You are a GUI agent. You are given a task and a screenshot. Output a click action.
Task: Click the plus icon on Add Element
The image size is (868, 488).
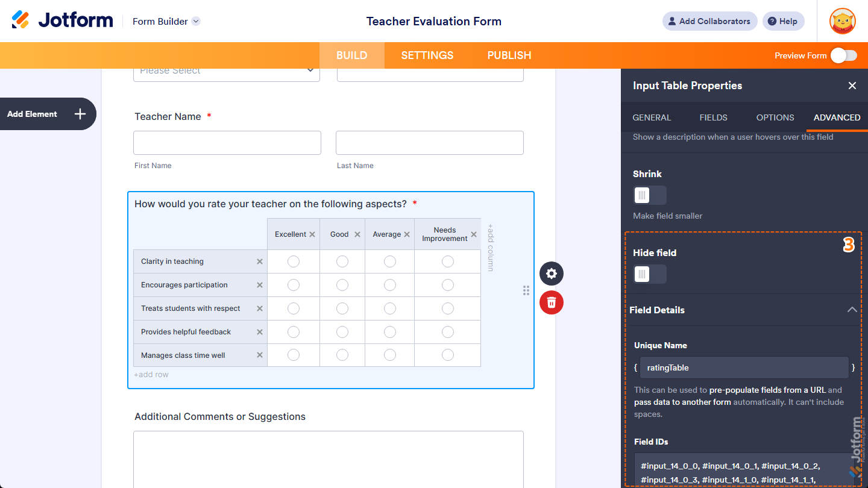coord(80,114)
